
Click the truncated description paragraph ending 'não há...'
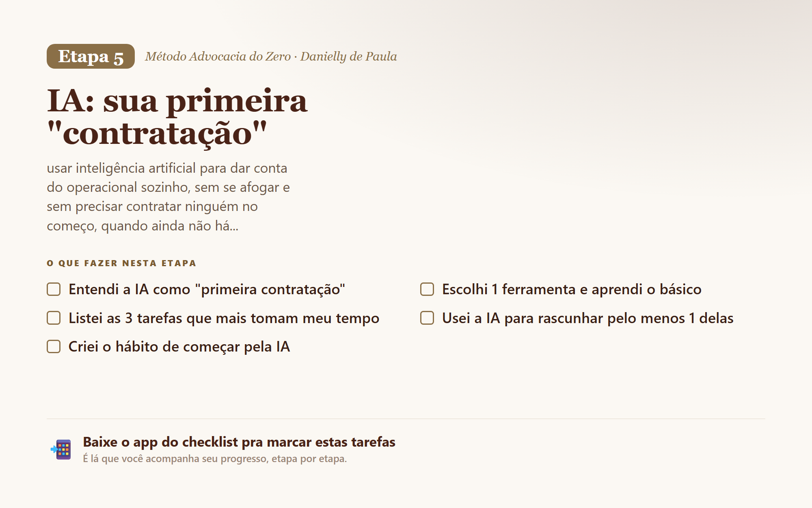point(168,197)
